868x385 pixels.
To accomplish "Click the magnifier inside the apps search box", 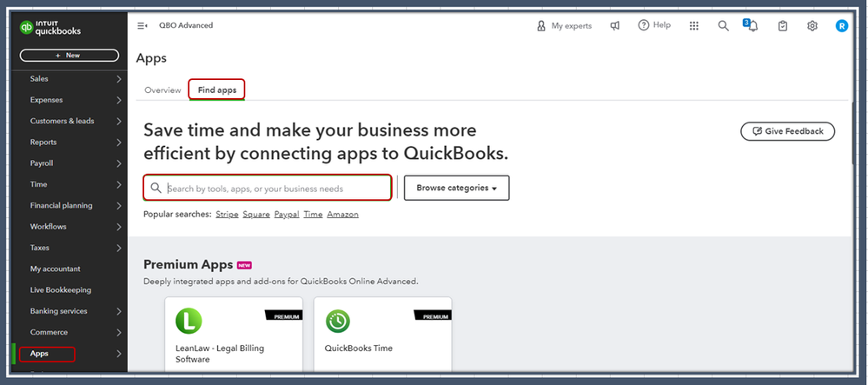I will (156, 189).
